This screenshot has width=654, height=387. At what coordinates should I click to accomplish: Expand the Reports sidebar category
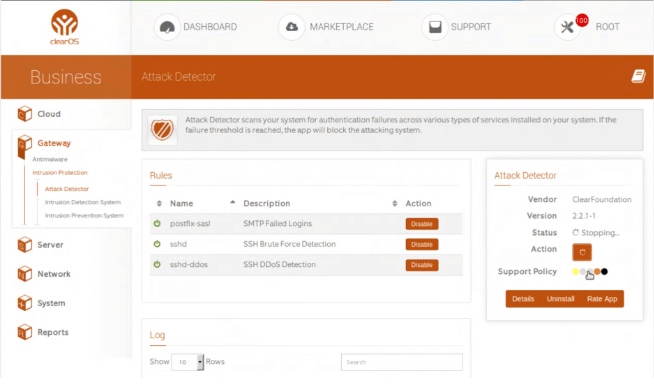(53, 332)
